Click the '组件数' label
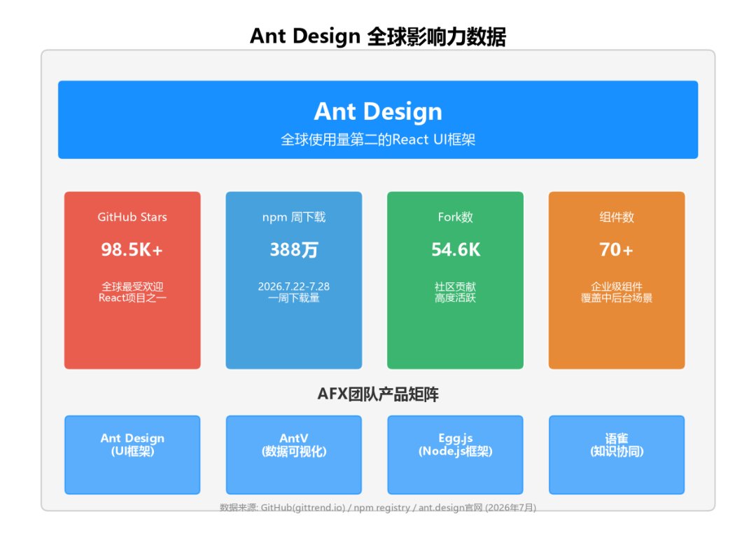756x552 pixels. coord(617,217)
